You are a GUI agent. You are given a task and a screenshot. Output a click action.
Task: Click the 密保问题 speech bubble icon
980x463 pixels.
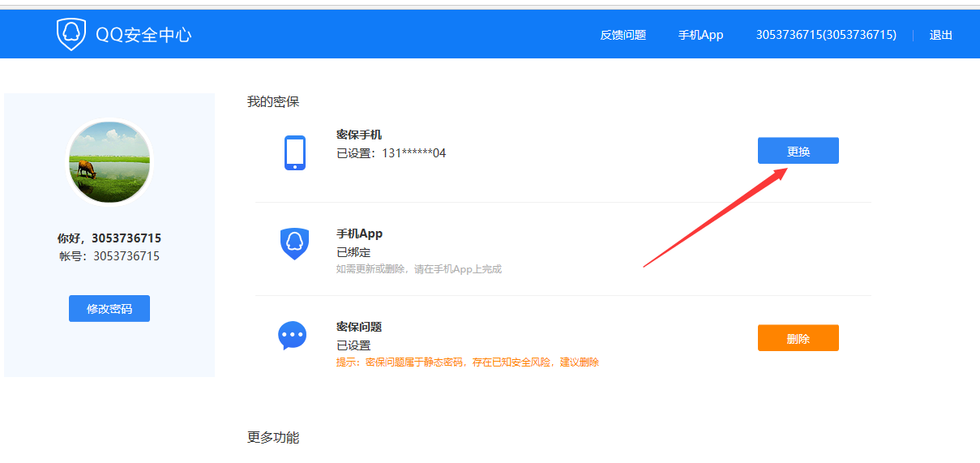pyautogui.click(x=292, y=335)
